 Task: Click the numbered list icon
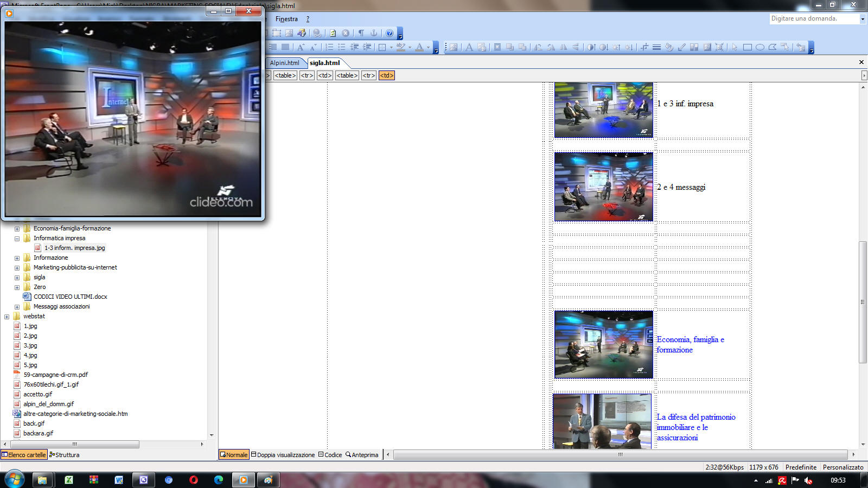tap(329, 47)
